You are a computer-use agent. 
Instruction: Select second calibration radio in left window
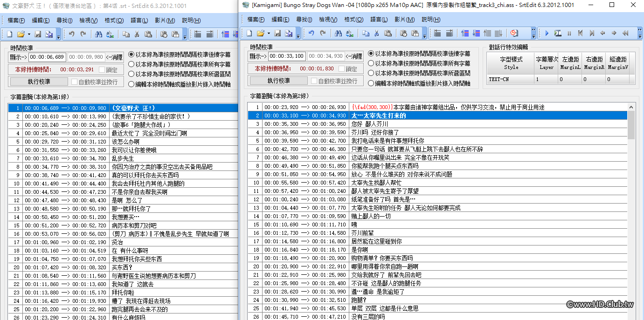pos(131,64)
